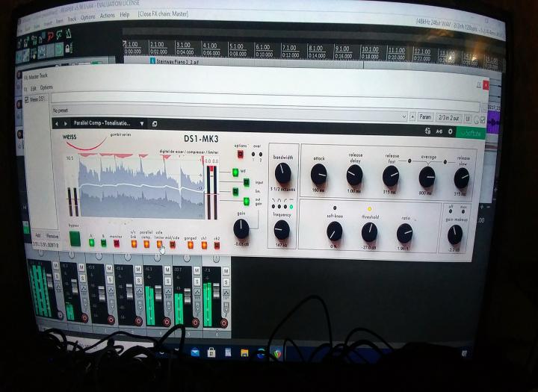Viewport: 538px width, 392px height.
Task: Click the attack knob
Action: coord(319,174)
